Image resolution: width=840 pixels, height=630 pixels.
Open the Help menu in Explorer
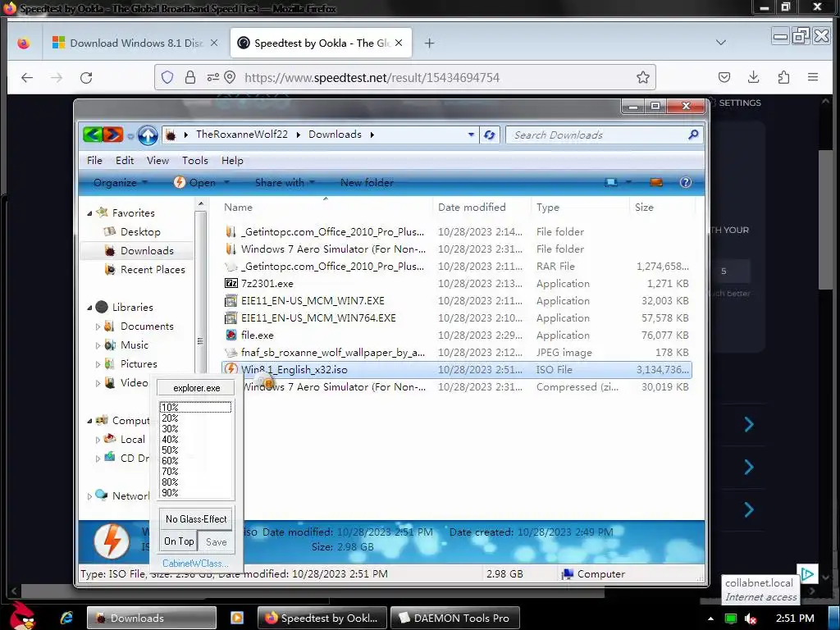(232, 160)
